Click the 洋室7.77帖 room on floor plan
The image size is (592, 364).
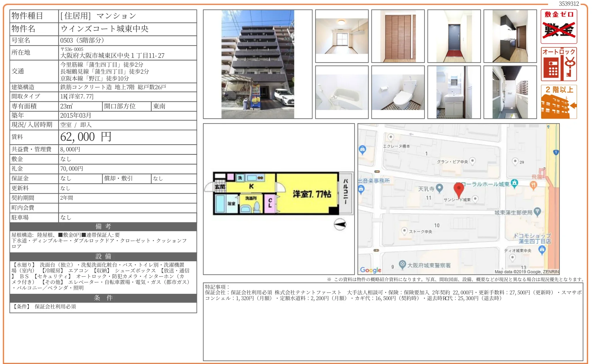(312, 194)
